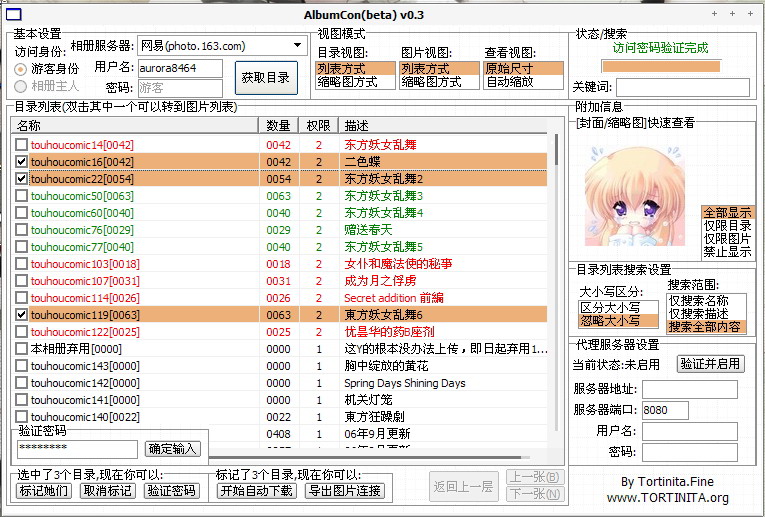Click the 关键词 search input field
Viewport: 765px width, 517px height.
pyautogui.click(x=683, y=88)
